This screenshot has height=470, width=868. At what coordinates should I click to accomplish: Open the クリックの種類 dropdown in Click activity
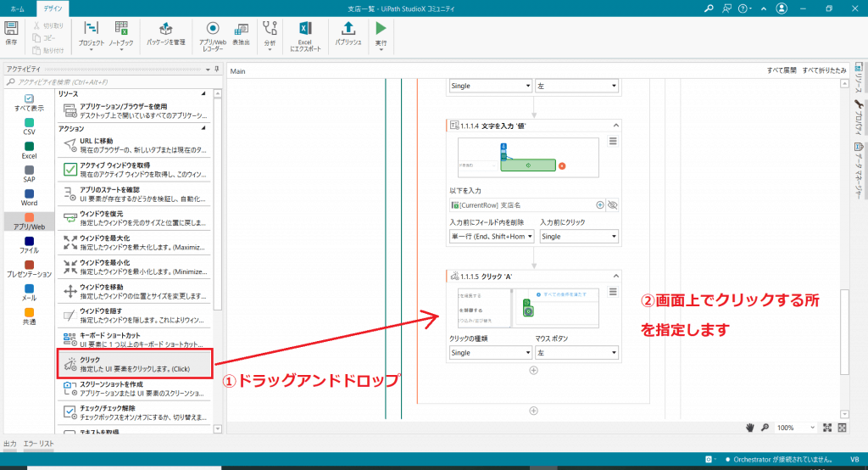488,352
